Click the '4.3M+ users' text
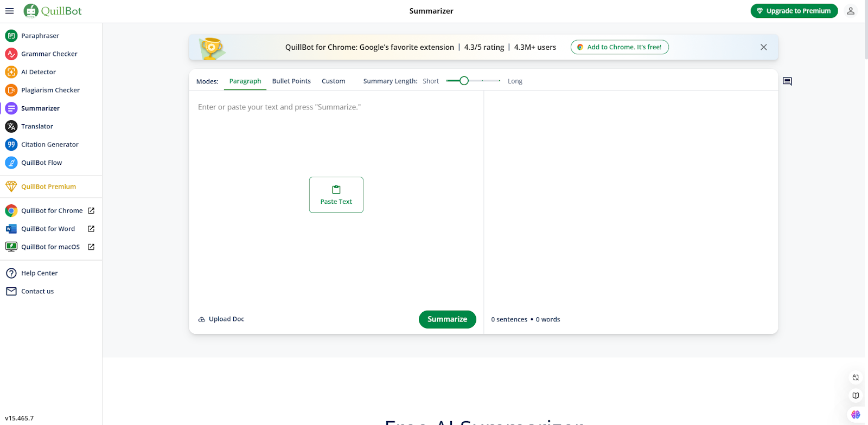The width and height of the screenshot is (868, 425). (x=535, y=47)
